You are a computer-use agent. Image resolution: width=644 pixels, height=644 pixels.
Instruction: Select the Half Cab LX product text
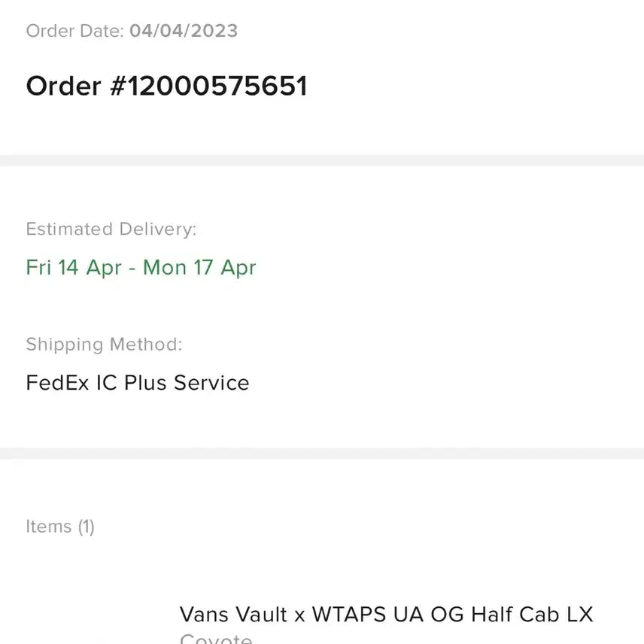532,615
